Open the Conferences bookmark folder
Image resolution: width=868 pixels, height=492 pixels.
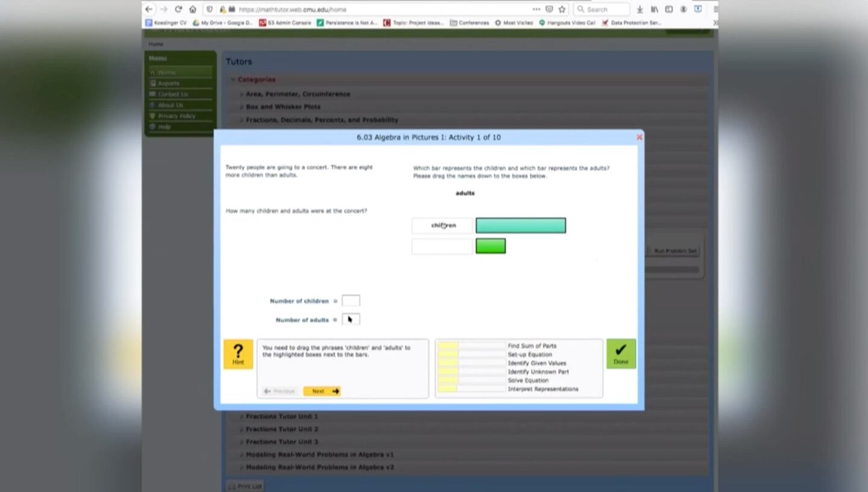pyautogui.click(x=470, y=23)
